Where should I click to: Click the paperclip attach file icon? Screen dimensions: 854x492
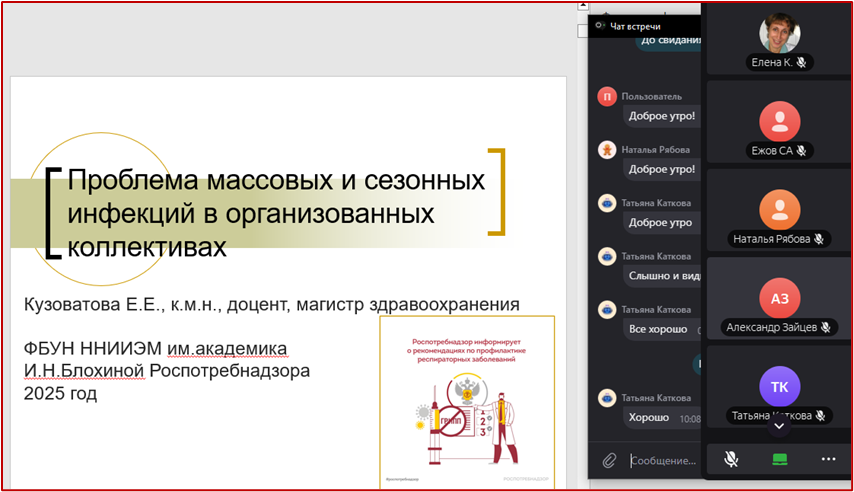(x=608, y=460)
